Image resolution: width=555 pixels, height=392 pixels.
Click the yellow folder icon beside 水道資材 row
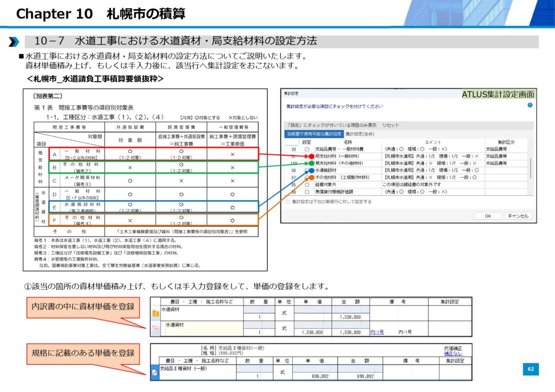point(156,313)
